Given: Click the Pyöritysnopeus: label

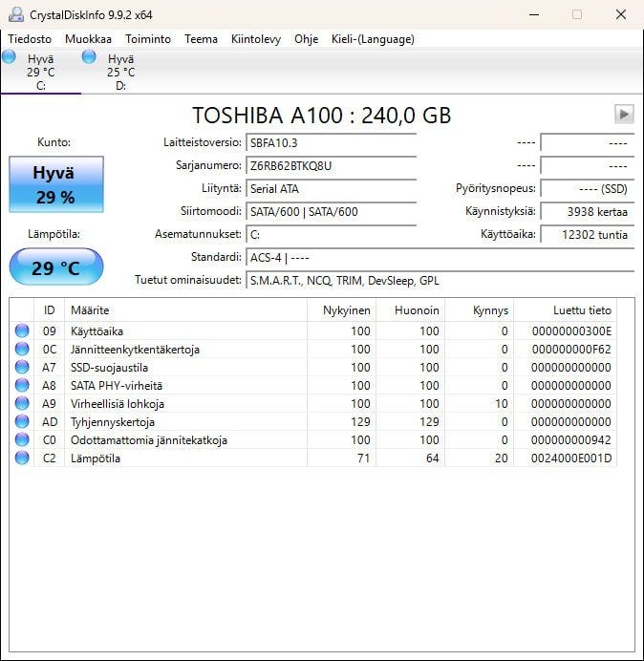Looking at the screenshot, I should [x=496, y=188].
